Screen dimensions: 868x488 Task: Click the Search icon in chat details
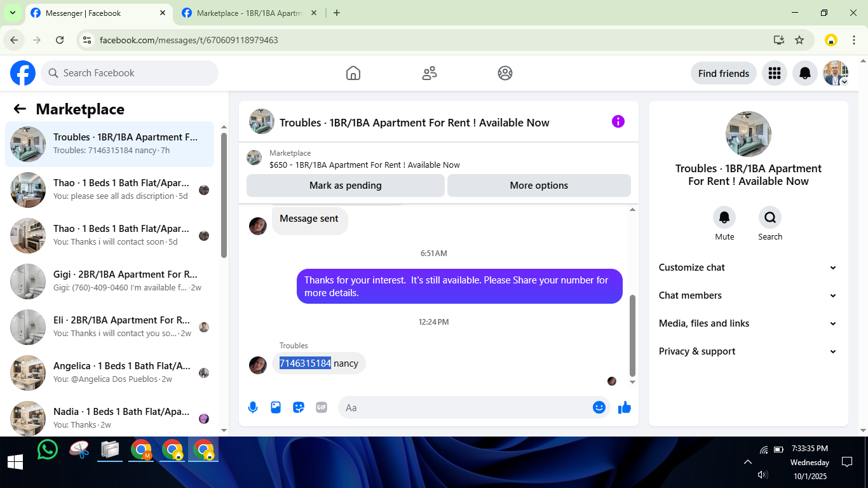770,218
